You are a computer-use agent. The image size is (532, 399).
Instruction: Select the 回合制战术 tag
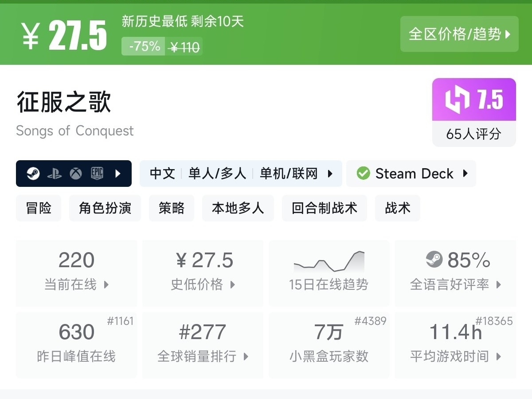coord(324,208)
